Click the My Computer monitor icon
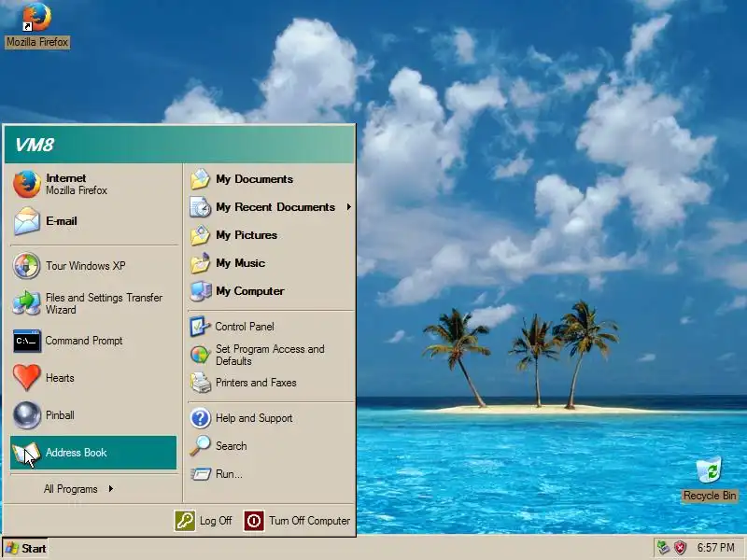 click(201, 291)
